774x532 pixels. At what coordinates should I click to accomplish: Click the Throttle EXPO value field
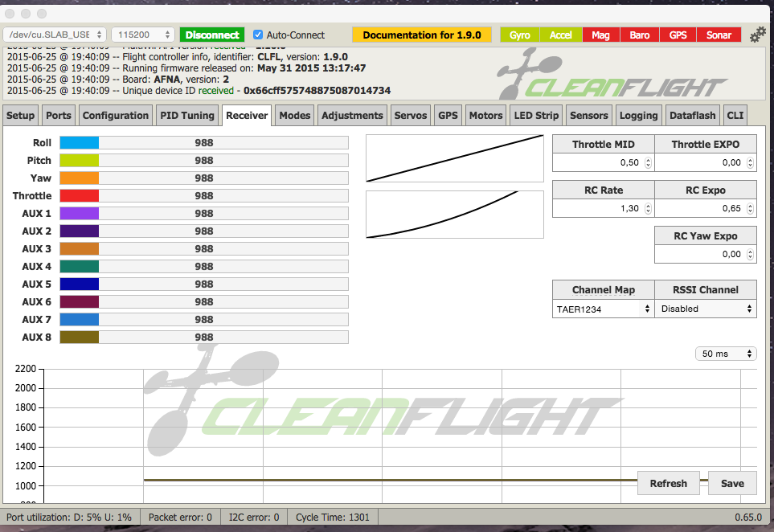click(706, 162)
